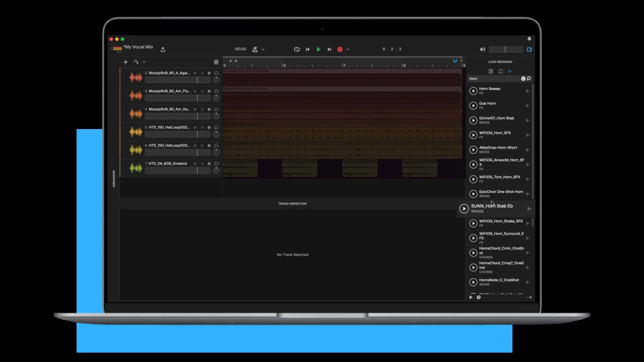Expand the automation options chevron
644x362 pixels.
pos(144,62)
